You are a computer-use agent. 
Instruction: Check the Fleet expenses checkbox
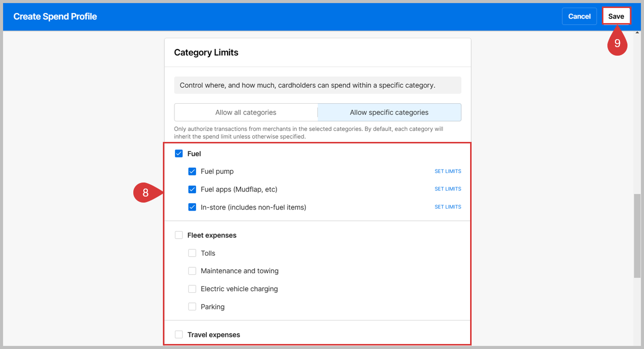(x=179, y=235)
